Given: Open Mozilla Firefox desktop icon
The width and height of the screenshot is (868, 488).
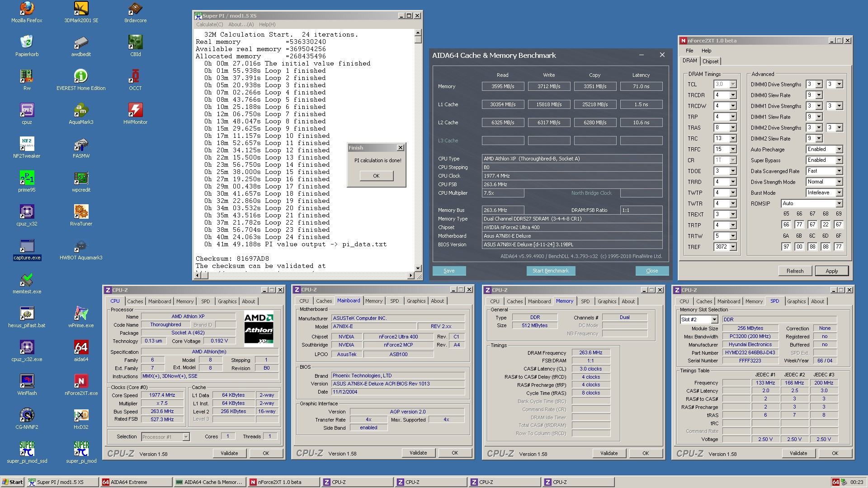Looking at the screenshot, I should (x=27, y=12).
